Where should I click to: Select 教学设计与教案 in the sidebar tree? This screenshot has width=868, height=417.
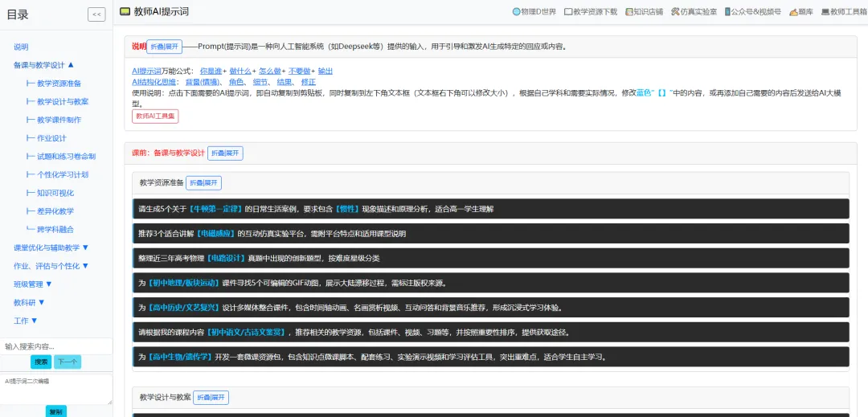[58, 102]
